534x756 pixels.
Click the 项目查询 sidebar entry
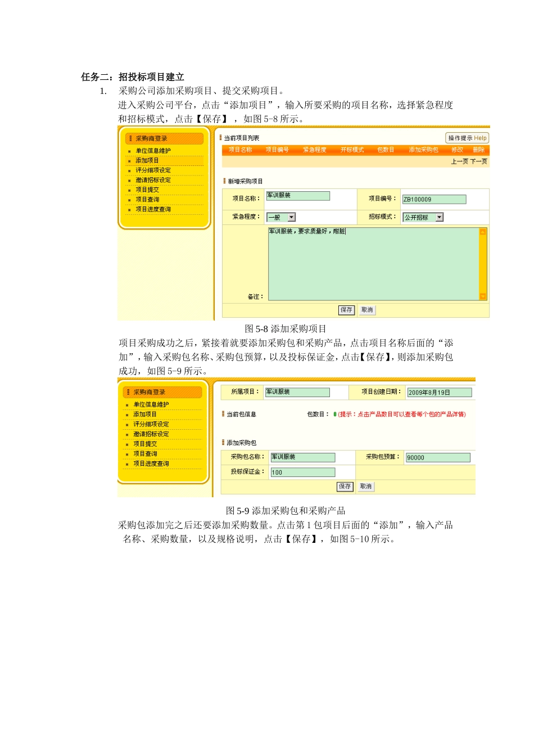click(146, 200)
